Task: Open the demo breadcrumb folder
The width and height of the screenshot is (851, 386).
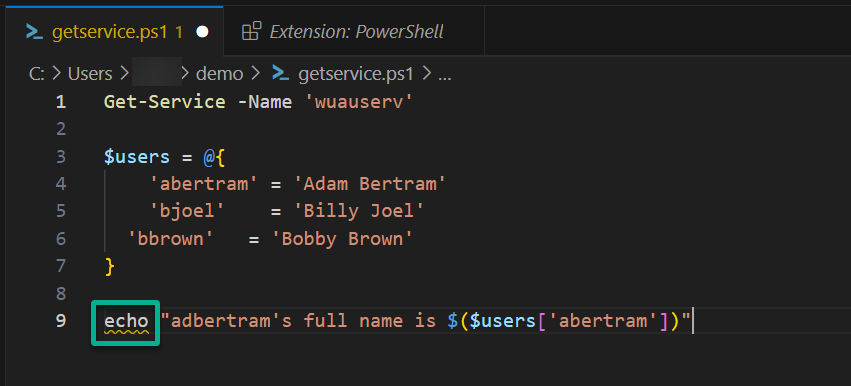Action: [x=219, y=73]
